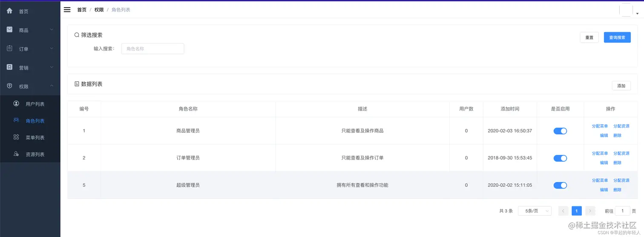Click 编辑 for 商品管理员
644x237 pixels.
[x=604, y=135]
